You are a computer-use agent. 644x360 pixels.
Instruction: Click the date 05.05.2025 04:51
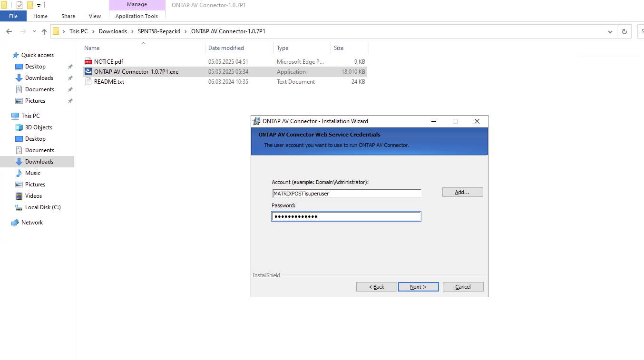(x=228, y=62)
